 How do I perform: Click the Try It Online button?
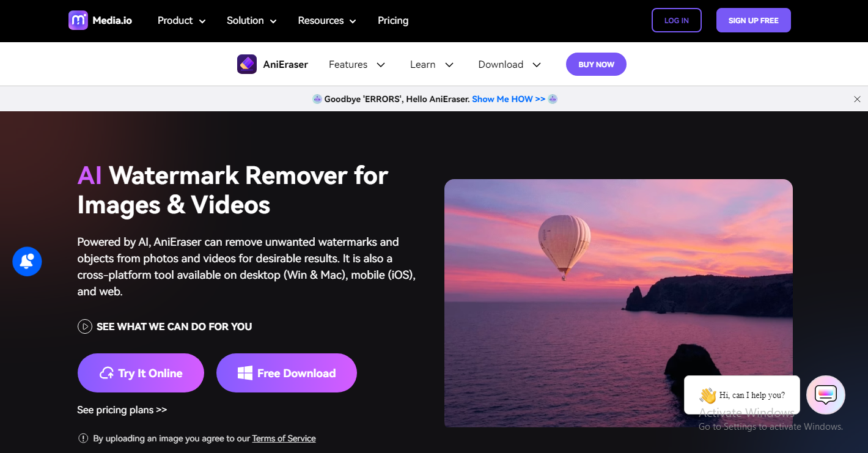[141, 373]
